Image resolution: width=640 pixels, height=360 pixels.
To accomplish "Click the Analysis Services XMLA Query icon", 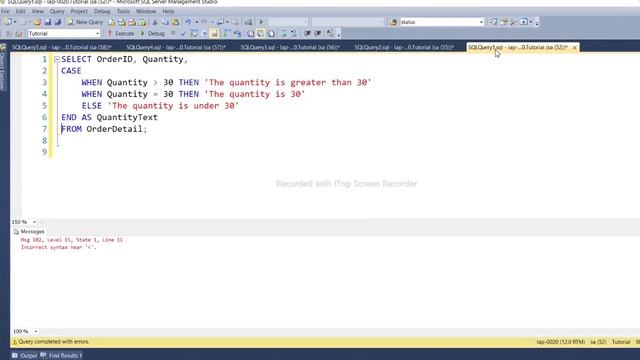I will pyautogui.click(x=142, y=22).
